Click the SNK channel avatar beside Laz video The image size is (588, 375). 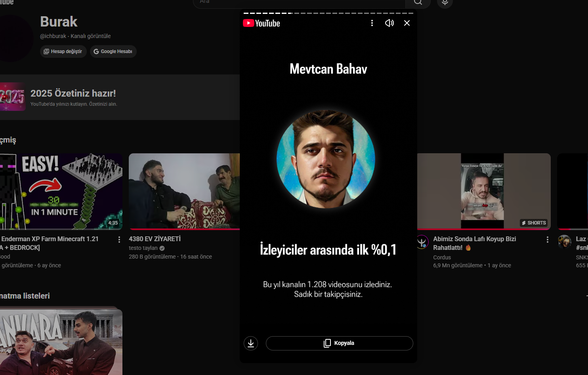[x=565, y=242]
